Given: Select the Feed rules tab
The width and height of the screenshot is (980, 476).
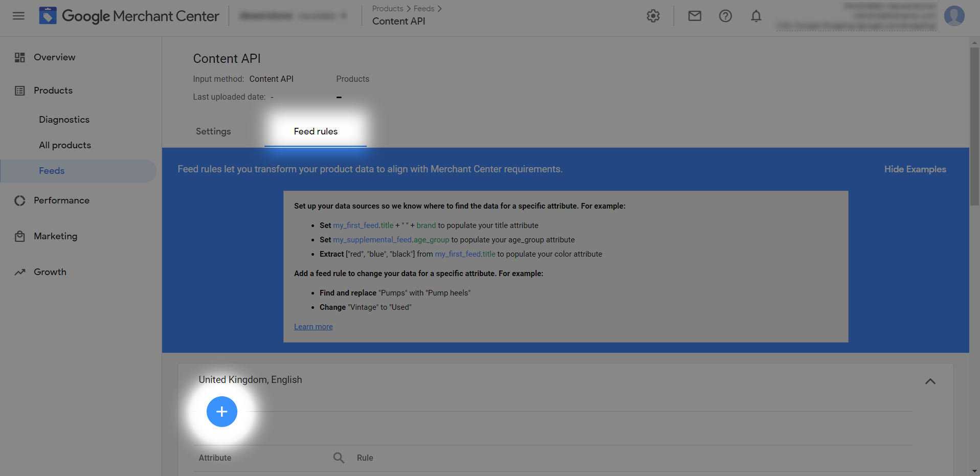Looking at the screenshot, I should [316, 131].
